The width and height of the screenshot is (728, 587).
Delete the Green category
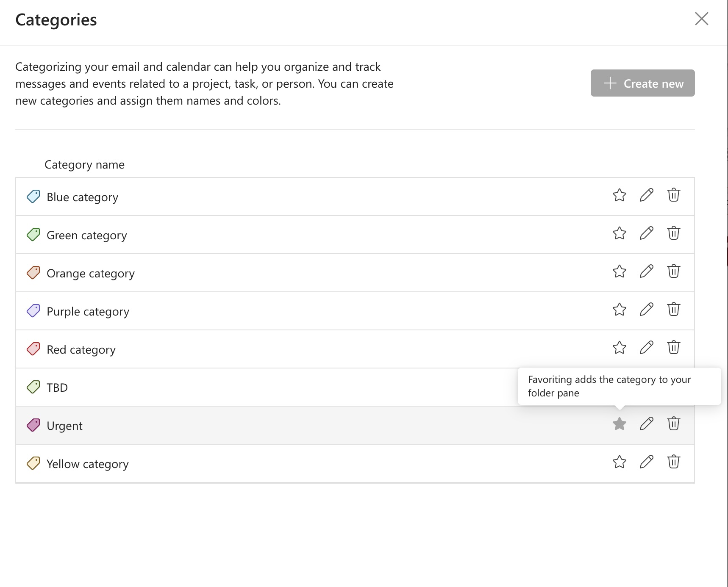click(673, 233)
